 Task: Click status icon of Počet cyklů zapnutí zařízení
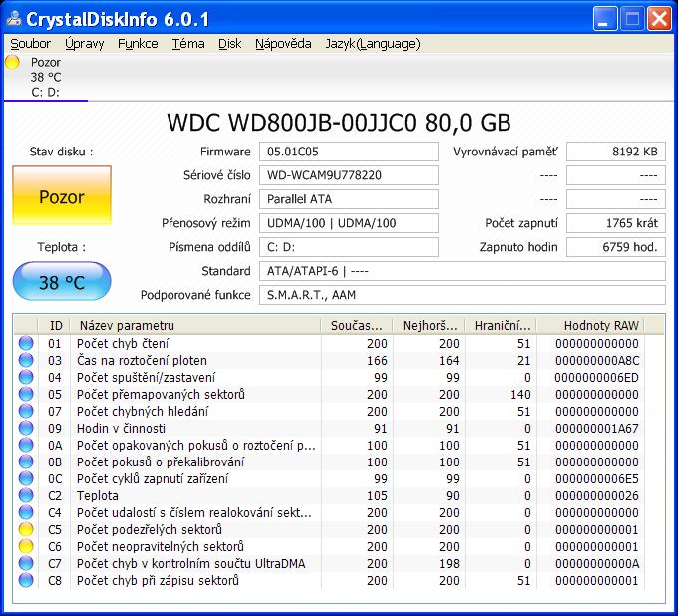tap(26, 478)
